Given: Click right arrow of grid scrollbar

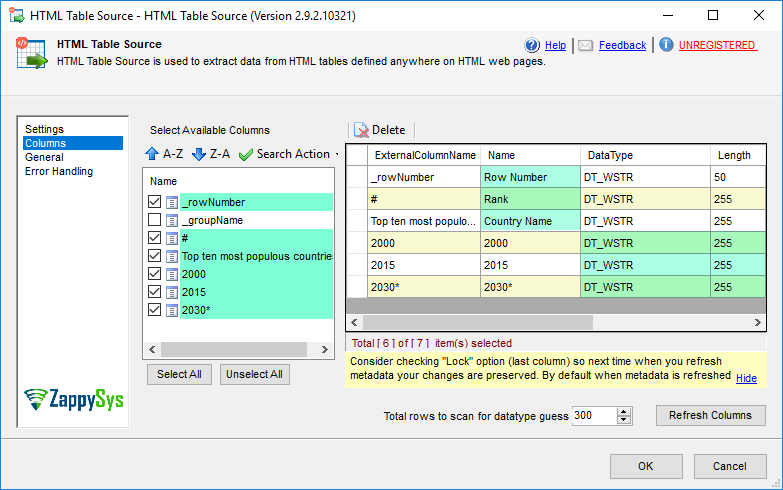Looking at the screenshot, I should 758,323.
